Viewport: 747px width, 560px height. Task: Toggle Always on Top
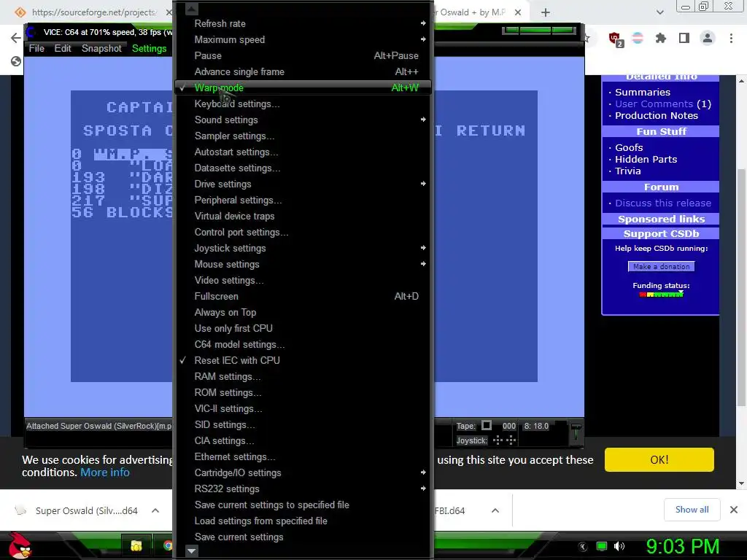point(303,312)
